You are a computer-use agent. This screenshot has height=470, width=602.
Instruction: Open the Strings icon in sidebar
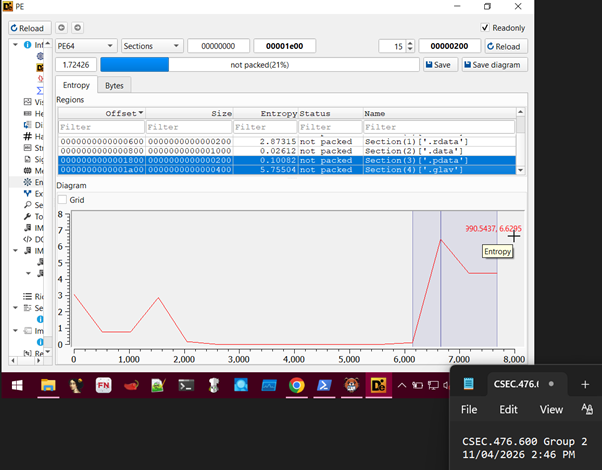click(x=28, y=148)
